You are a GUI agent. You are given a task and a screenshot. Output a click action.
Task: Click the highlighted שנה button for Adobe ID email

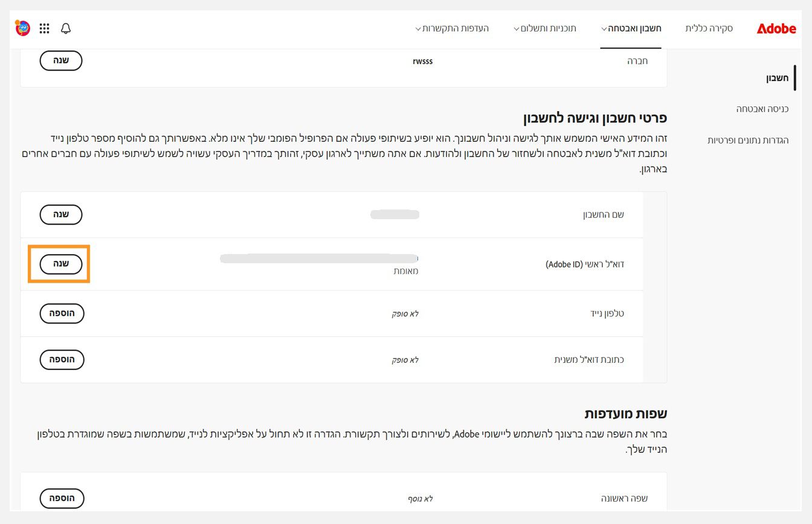tap(59, 264)
